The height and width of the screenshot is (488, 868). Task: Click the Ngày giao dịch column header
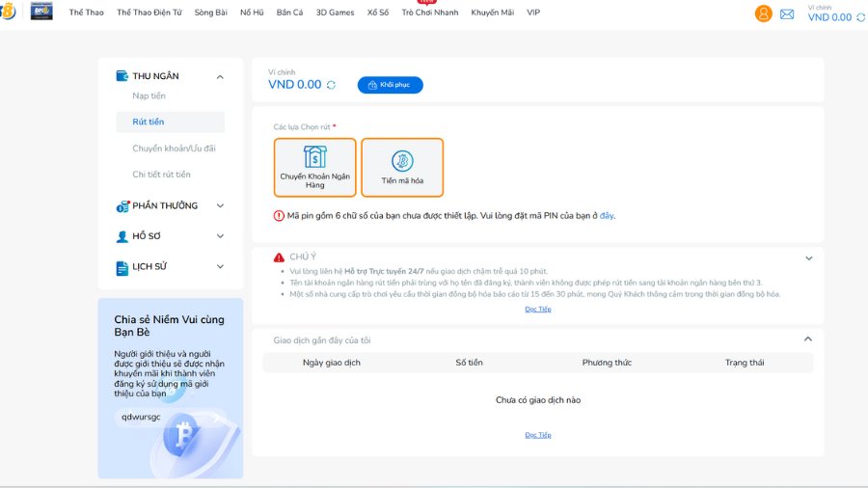331,363
